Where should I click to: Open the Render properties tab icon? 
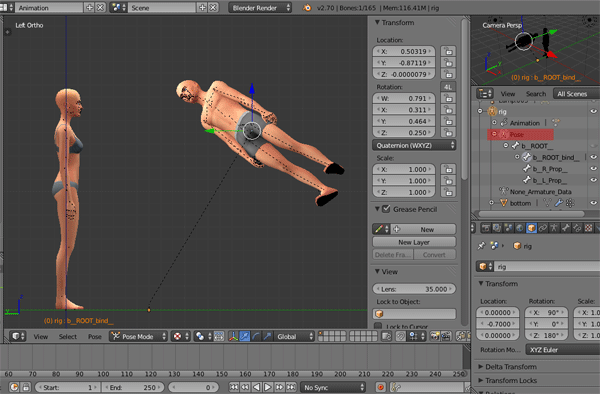(486, 228)
